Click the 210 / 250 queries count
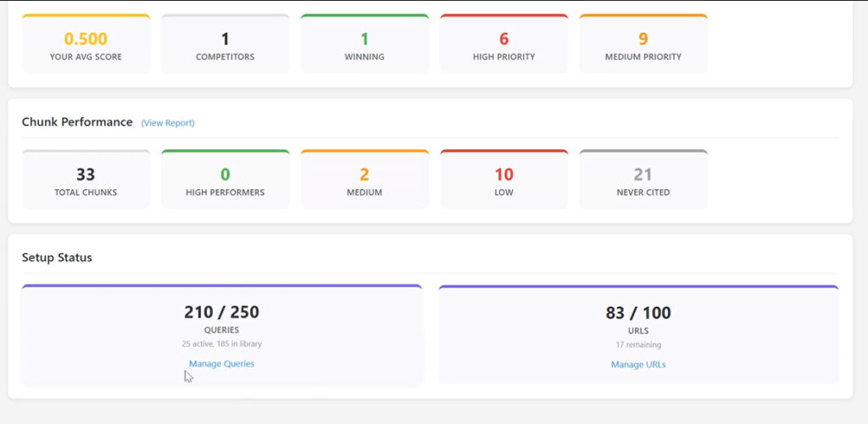The height and width of the screenshot is (424, 868). tap(221, 312)
